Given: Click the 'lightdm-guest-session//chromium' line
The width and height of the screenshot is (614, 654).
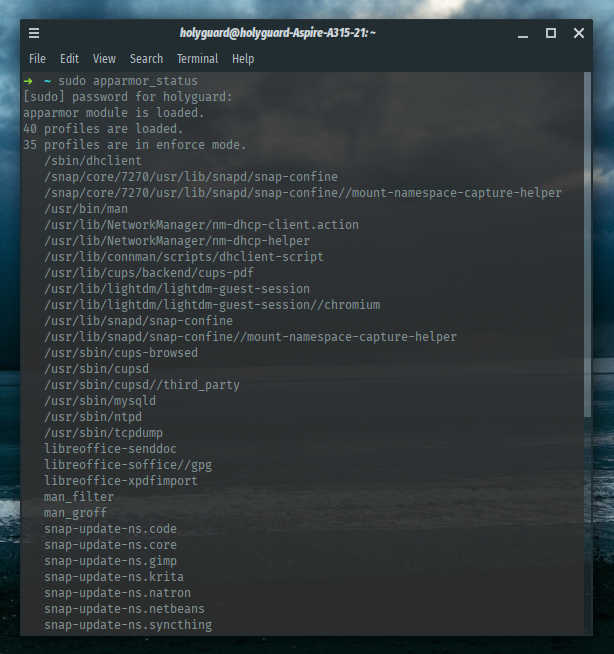Looking at the screenshot, I should pos(212,304).
